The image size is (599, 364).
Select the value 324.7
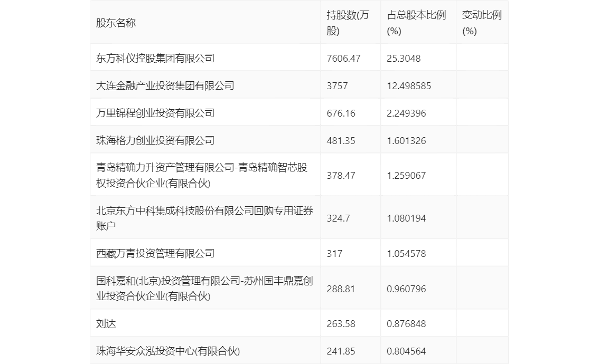338,218
